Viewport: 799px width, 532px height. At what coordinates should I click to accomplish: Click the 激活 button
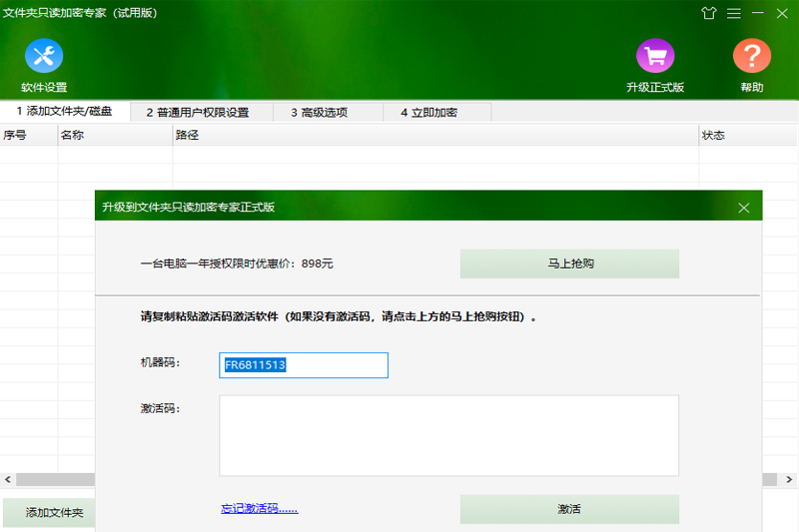[569, 509]
